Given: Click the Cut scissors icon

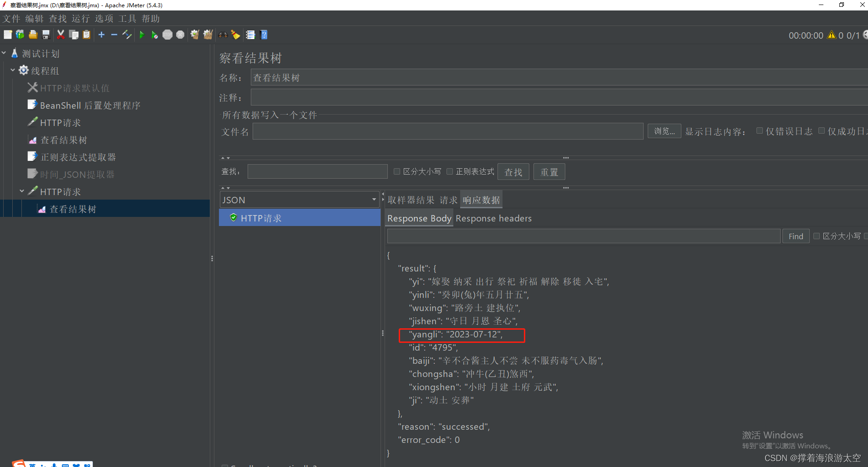Looking at the screenshot, I should pyautogui.click(x=61, y=35).
